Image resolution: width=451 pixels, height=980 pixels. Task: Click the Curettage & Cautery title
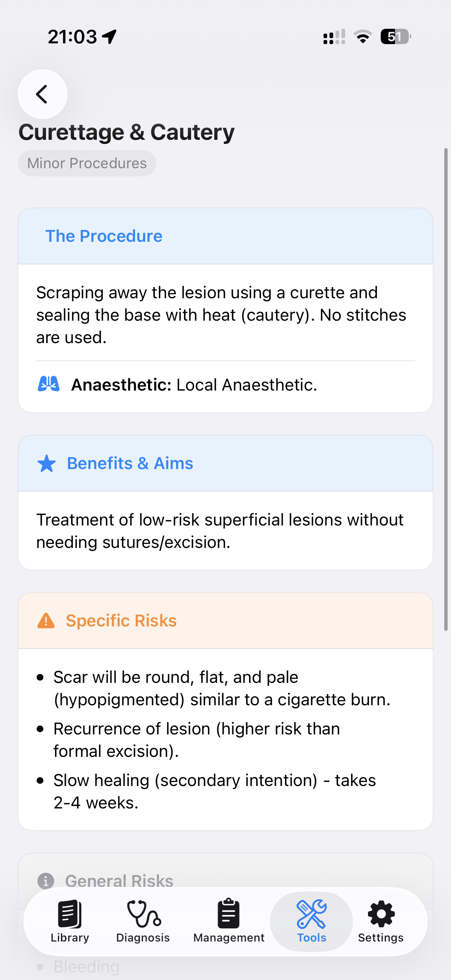click(x=126, y=132)
